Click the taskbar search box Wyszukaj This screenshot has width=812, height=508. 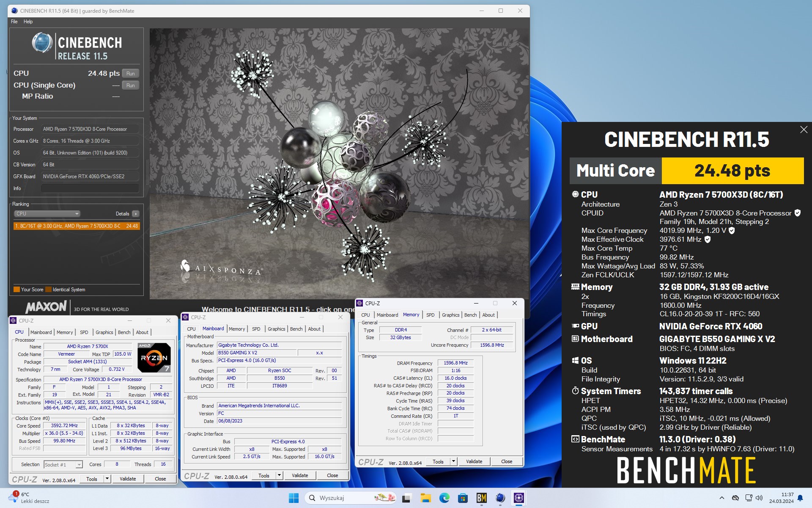tap(351, 498)
